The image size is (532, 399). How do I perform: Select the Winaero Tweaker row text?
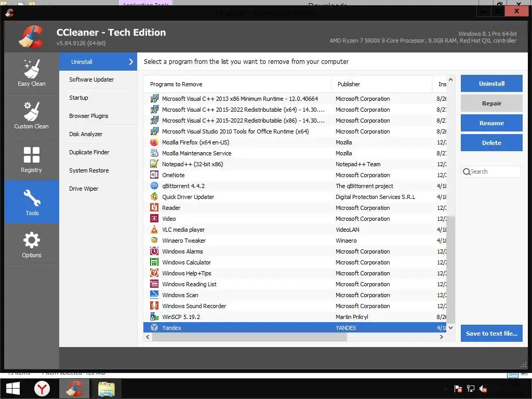(x=184, y=241)
